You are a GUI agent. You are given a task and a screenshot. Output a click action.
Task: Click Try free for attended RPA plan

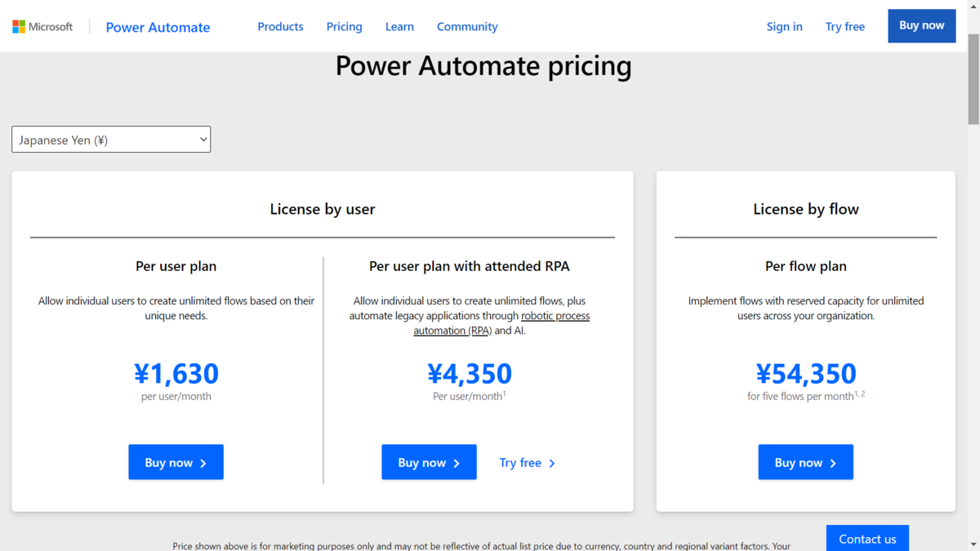pos(528,463)
